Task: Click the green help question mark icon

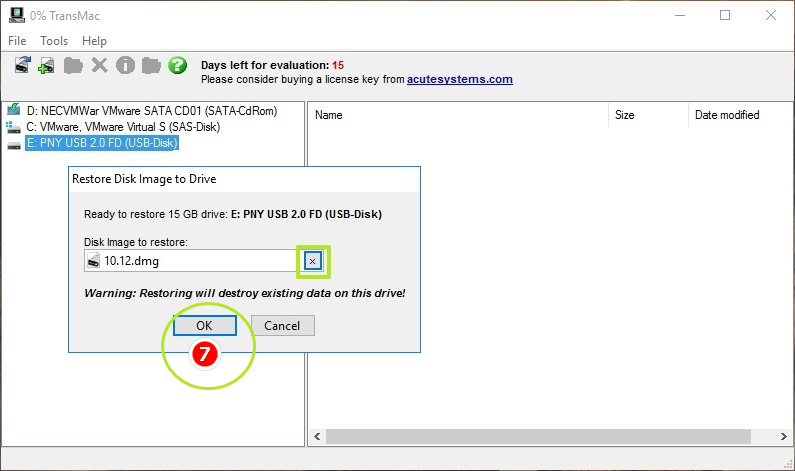Action: (177, 65)
